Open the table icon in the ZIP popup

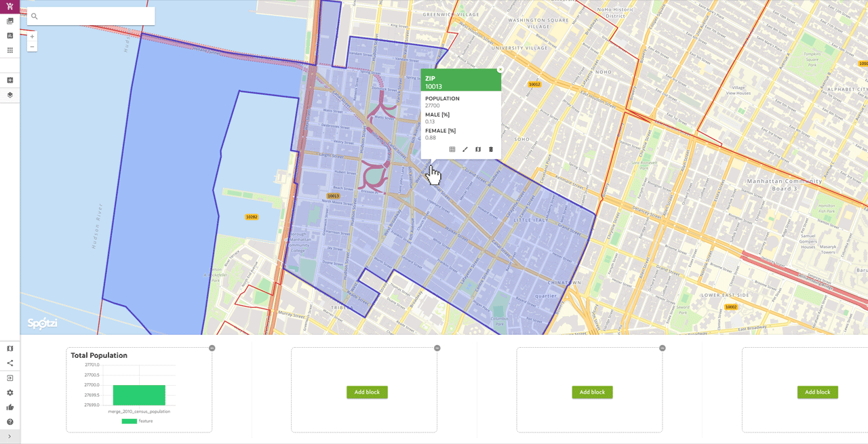pyautogui.click(x=452, y=149)
